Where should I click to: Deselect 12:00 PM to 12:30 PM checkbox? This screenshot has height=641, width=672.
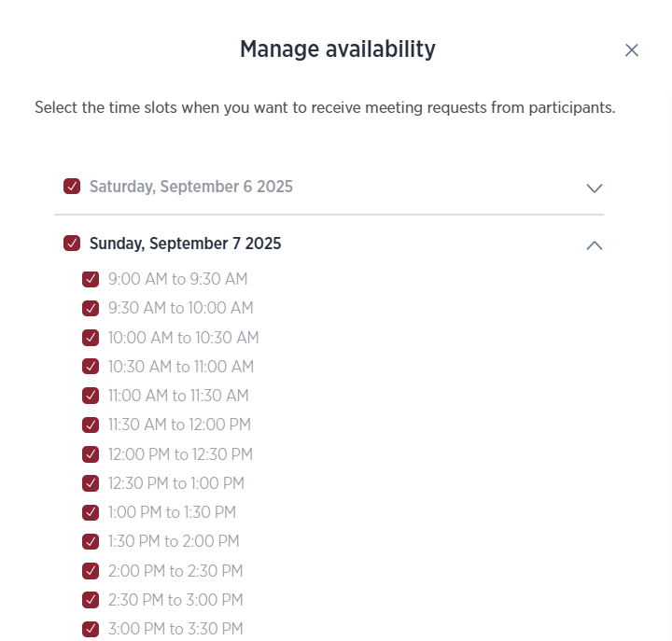coord(91,454)
